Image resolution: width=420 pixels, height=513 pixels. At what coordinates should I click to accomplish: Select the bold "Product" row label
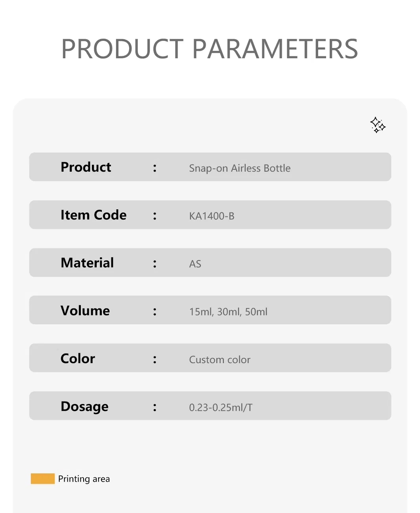point(86,167)
